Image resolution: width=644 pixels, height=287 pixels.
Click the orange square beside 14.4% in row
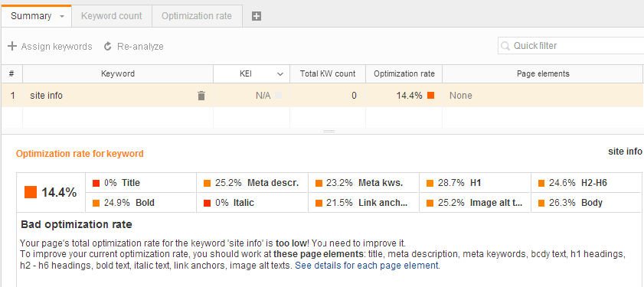[430, 96]
